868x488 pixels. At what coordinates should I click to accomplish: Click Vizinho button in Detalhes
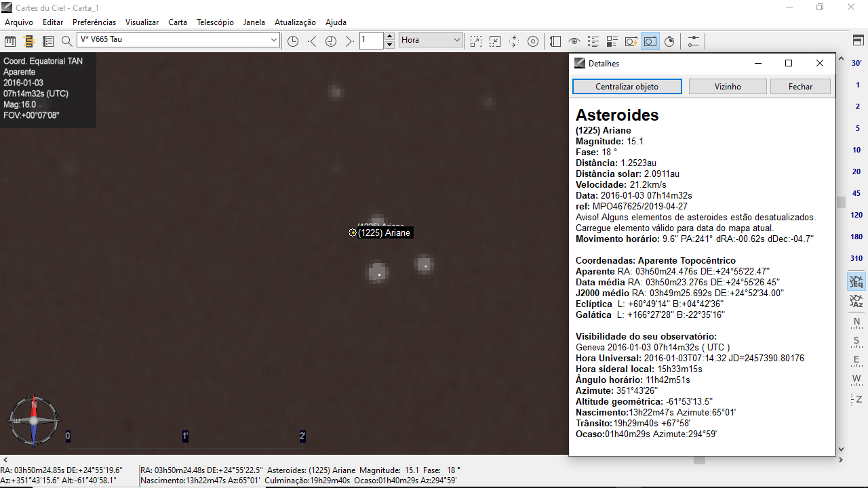pos(728,87)
